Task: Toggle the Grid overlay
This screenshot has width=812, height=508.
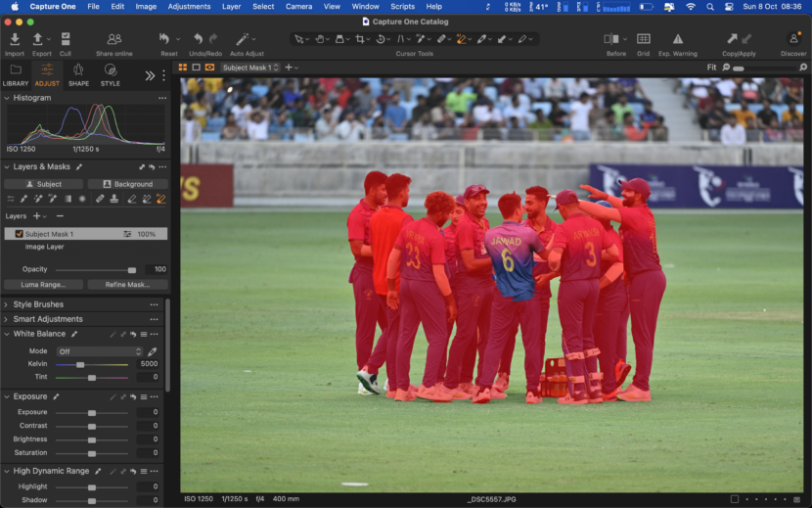Action: [x=643, y=39]
